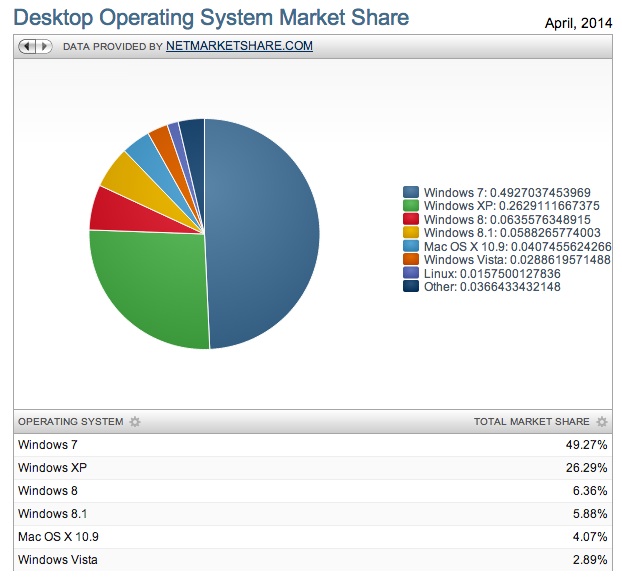Select the red Windows 8 legend swatch
The height and width of the screenshot is (578, 622).
[411, 220]
